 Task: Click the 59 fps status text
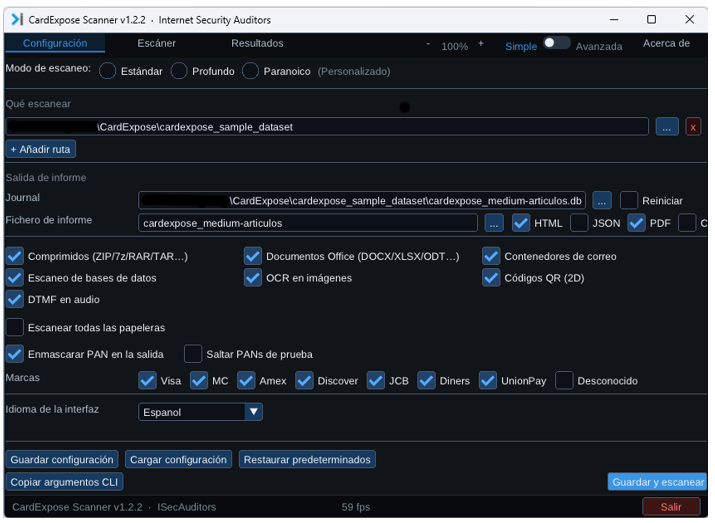[356, 507]
